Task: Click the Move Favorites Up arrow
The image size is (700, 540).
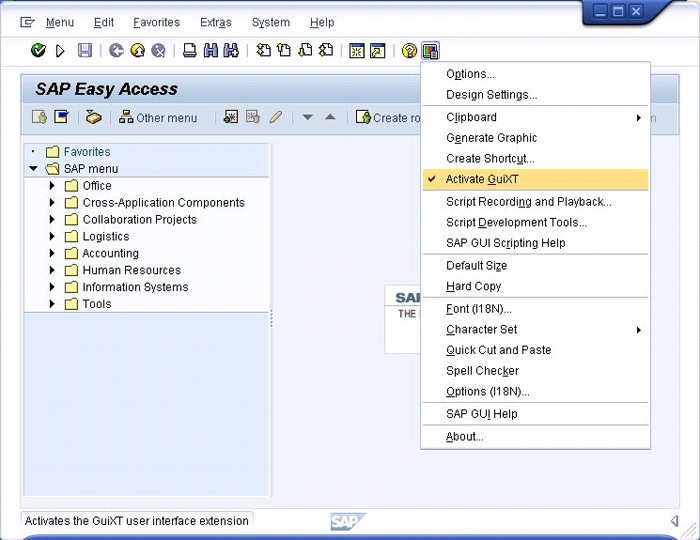Action: (330, 117)
